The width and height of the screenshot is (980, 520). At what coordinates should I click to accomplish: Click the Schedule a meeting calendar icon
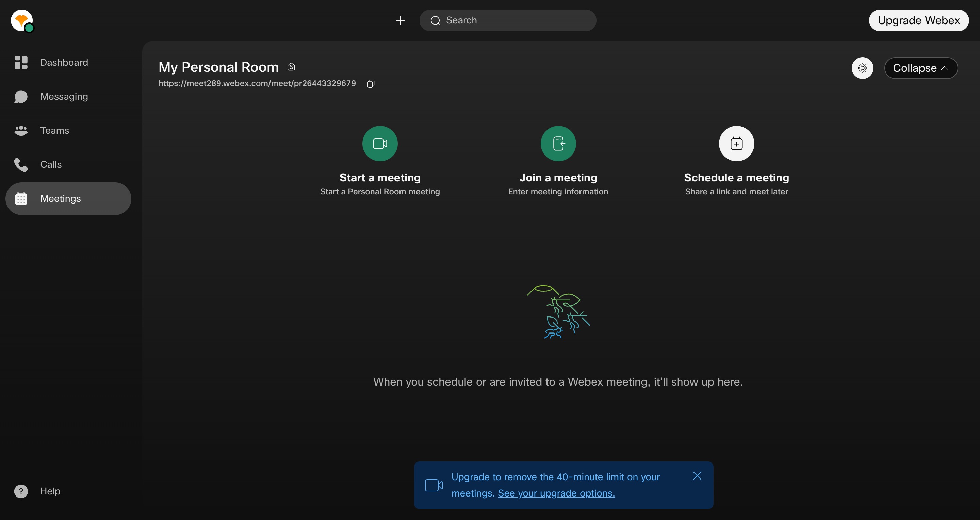736,143
